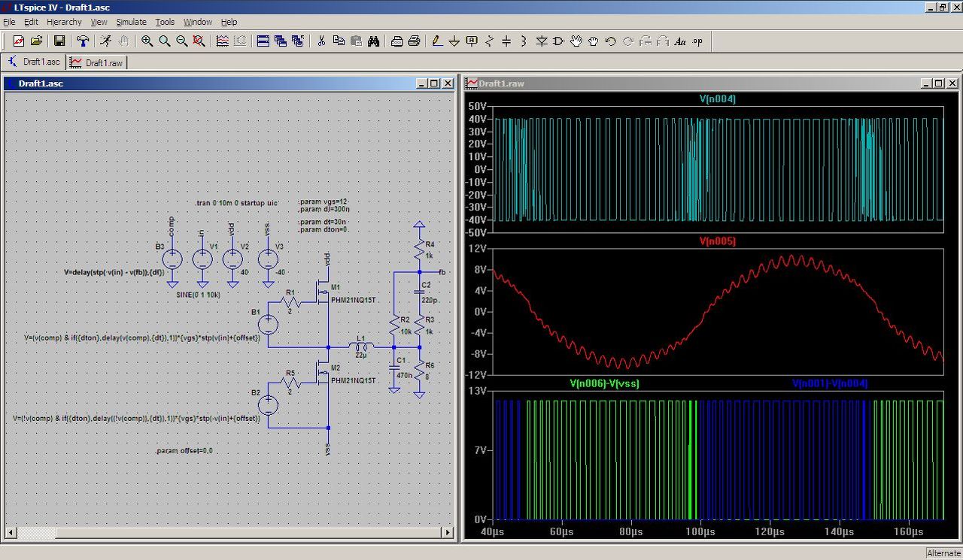The width and height of the screenshot is (963, 560).
Task: Choose the Diode component tool
Action: [541, 41]
